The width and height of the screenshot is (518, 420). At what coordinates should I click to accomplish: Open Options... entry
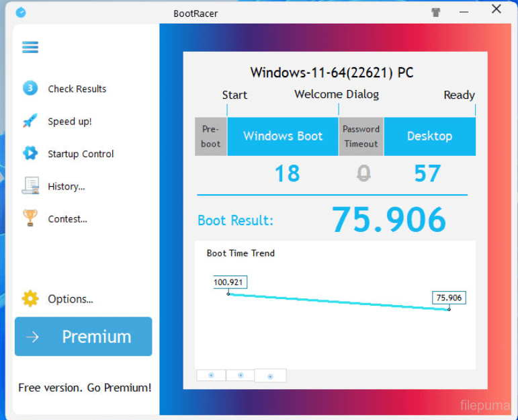click(x=71, y=299)
